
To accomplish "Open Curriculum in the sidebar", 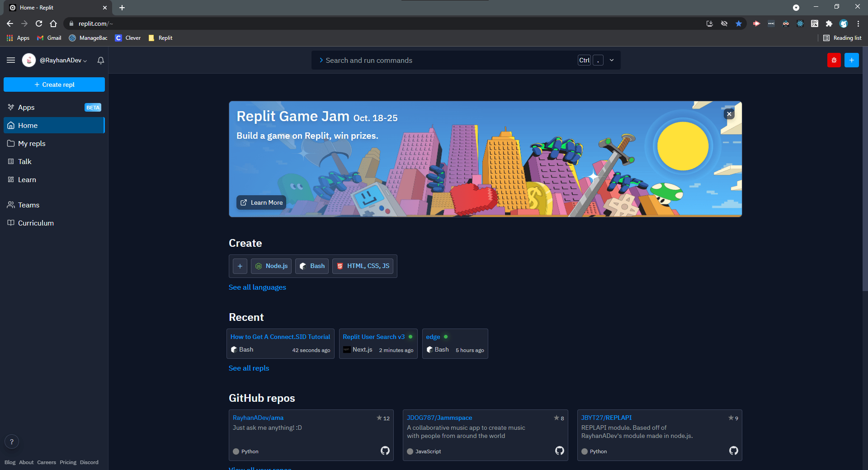I will [x=54, y=223].
